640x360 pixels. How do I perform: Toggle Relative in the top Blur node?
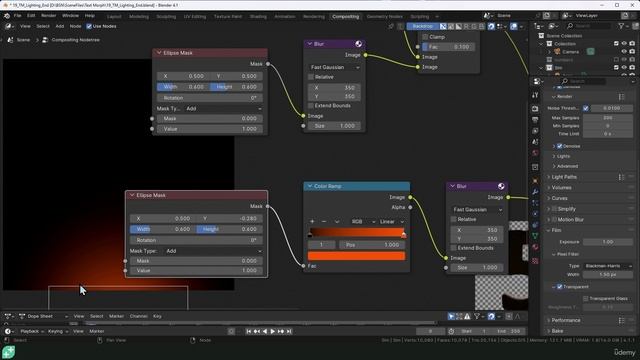click(x=311, y=77)
